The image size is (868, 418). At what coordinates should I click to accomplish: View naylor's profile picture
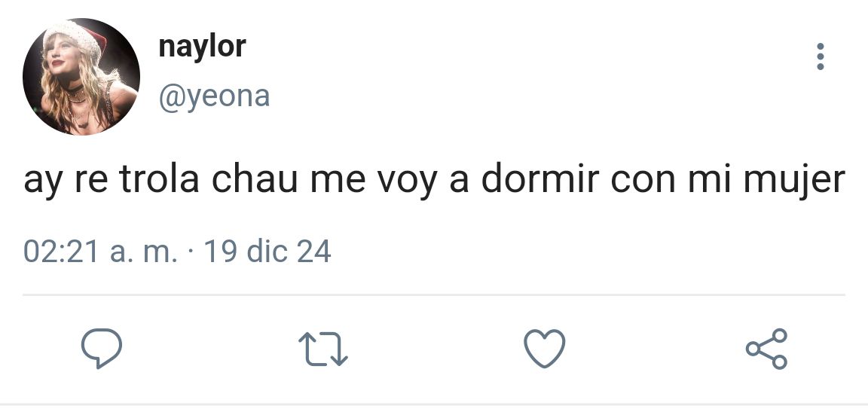(x=81, y=76)
